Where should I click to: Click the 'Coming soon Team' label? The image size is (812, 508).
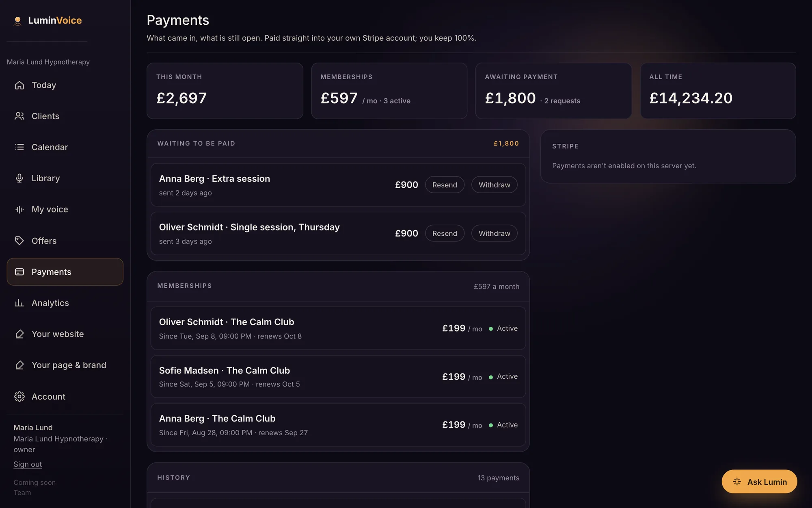35,488
